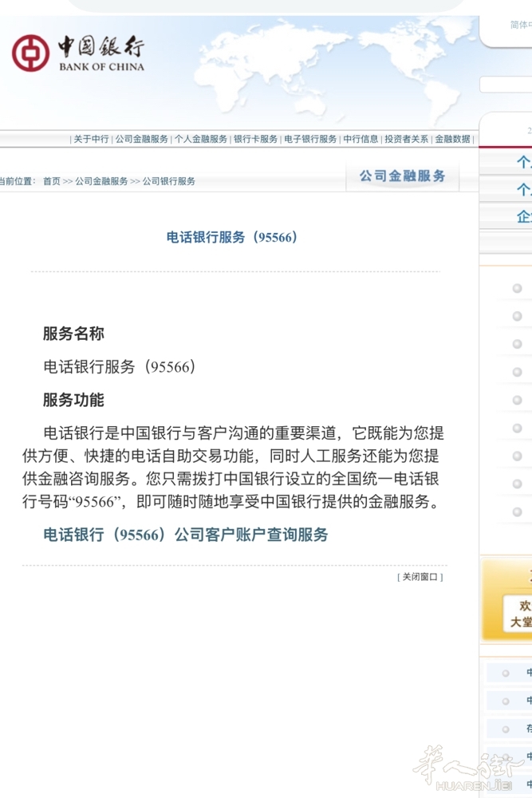Click the 简体中文 language link
532x798 pixels.
(521, 25)
